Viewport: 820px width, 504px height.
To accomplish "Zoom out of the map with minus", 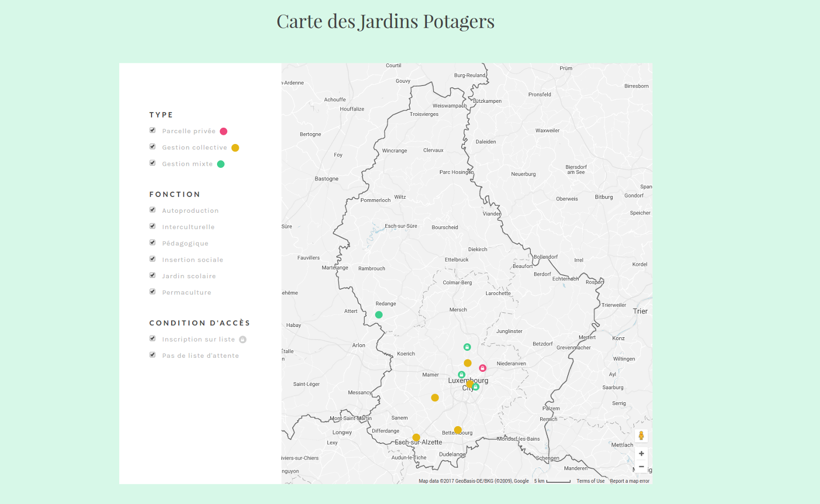I will pos(641,467).
